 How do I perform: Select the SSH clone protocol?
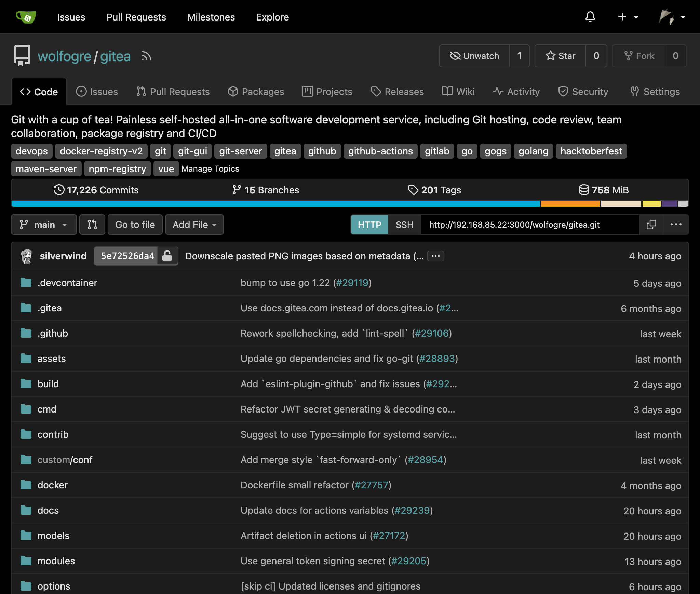click(404, 225)
